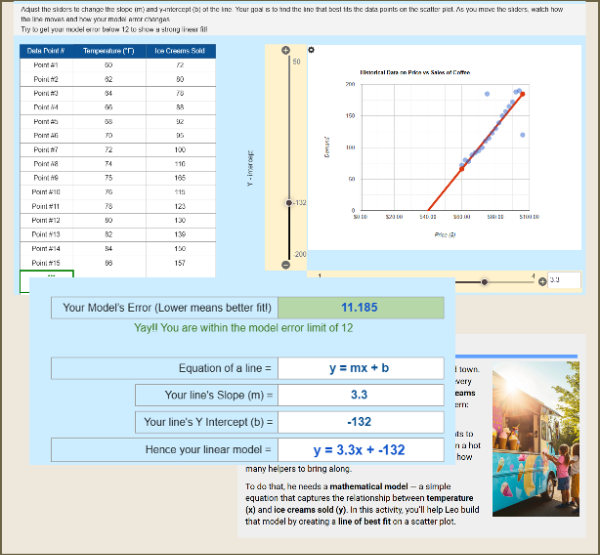The width and height of the screenshot is (600, 555).
Task: Click ice creams sold value 165 for Point #9
Action: click(180, 178)
